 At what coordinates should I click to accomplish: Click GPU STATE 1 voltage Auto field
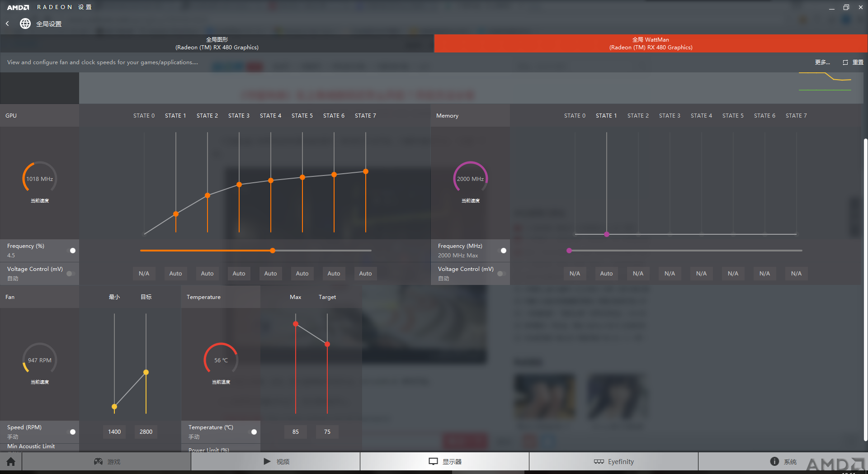point(175,274)
